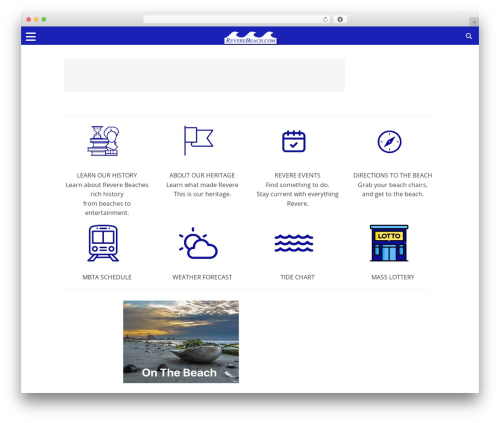
Task: Open the On The Beach photo card
Action: pos(181,341)
